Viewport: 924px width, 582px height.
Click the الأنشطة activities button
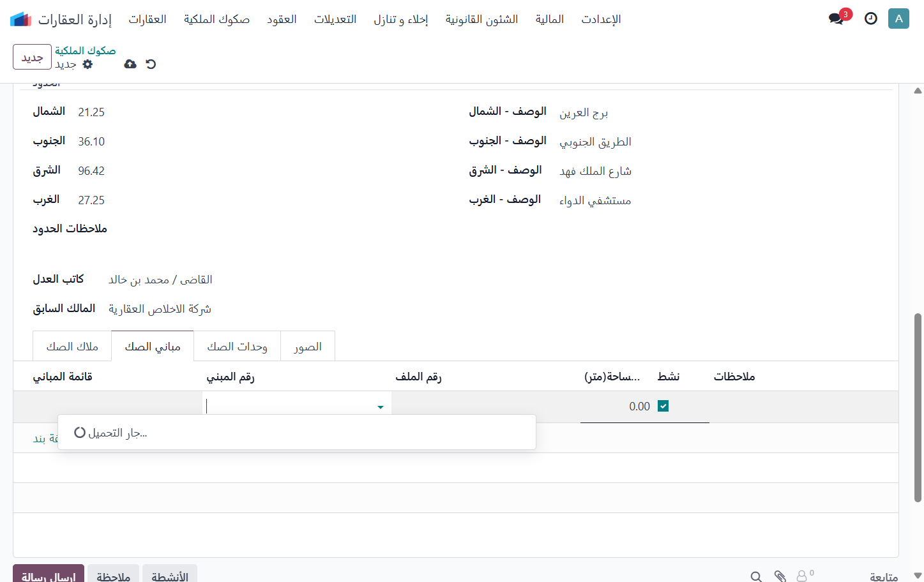coord(170,574)
